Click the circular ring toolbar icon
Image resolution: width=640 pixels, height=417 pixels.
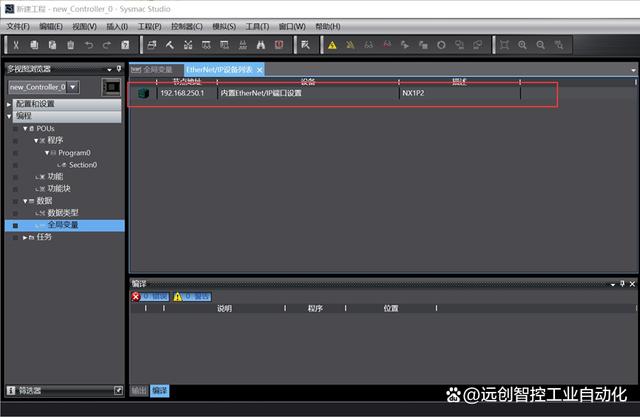click(441, 45)
